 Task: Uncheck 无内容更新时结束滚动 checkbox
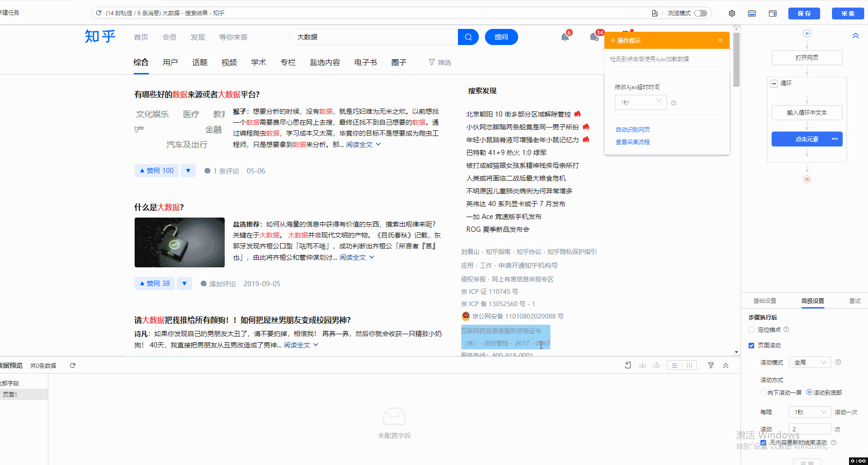click(x=763, y=443)
